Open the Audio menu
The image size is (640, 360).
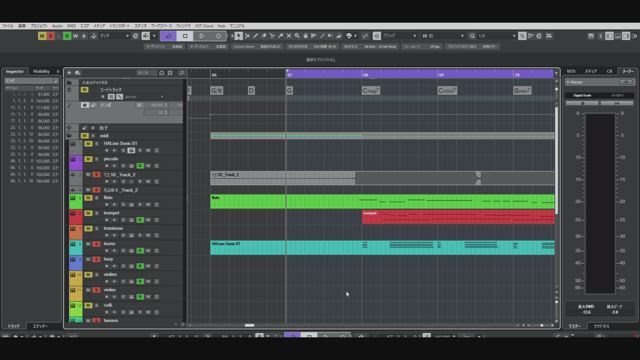tap(57, 26)
